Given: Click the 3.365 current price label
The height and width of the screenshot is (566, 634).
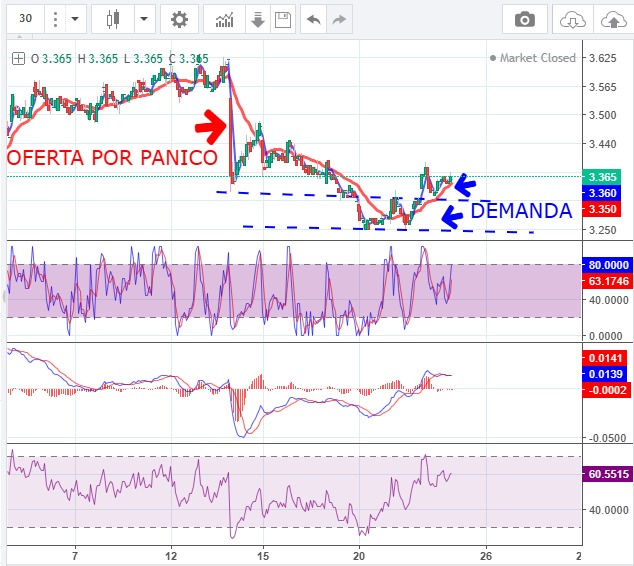Looking at the screenshot, I should pyautogui.click(x=602, y=177).
